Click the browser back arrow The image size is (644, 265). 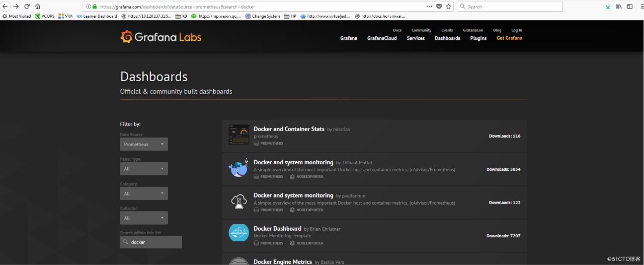point(6,6)
